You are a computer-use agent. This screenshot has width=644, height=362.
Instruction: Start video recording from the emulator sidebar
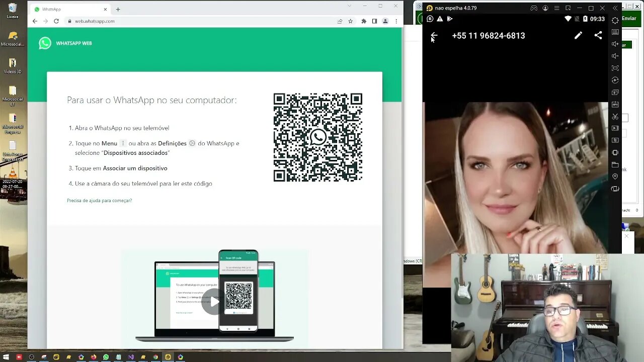(x=615, y=129)
